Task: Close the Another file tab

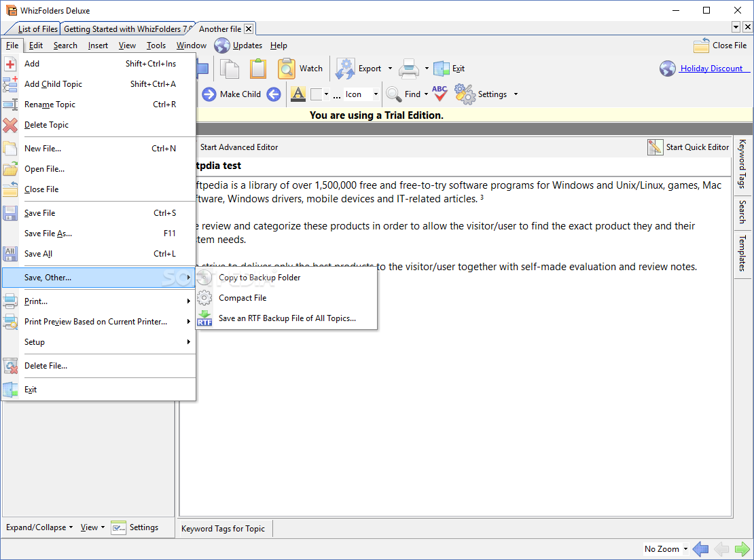Action: (249, 29)
